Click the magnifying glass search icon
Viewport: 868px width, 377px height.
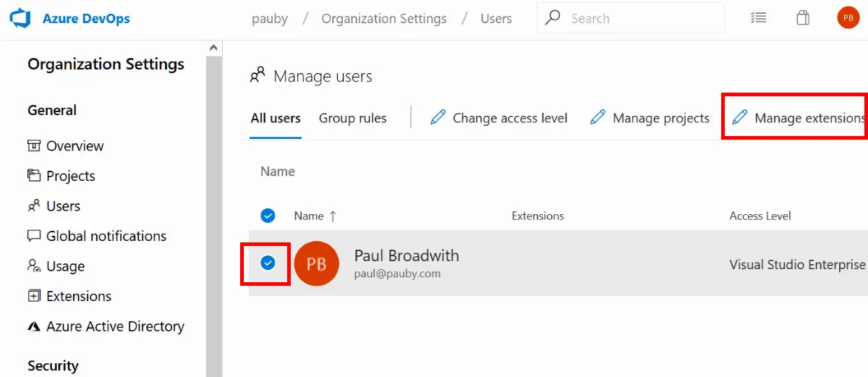(553, 17)
